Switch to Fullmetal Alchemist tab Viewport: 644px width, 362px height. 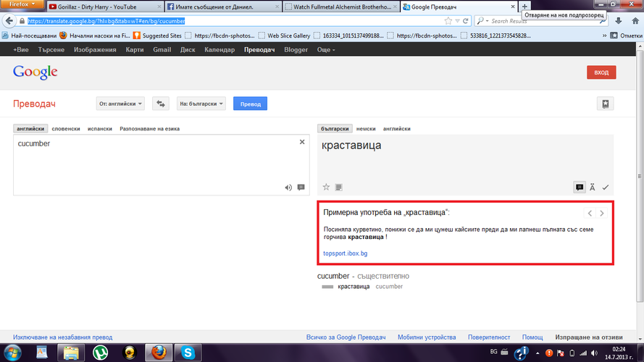[x=341, y=7]
